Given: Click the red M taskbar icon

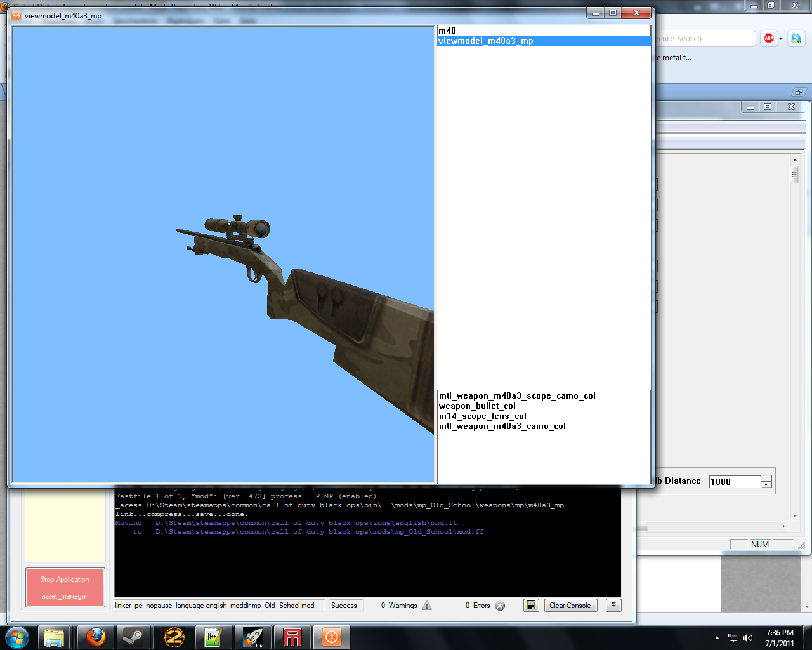Looking at the screenshot, I should [292, 637].
